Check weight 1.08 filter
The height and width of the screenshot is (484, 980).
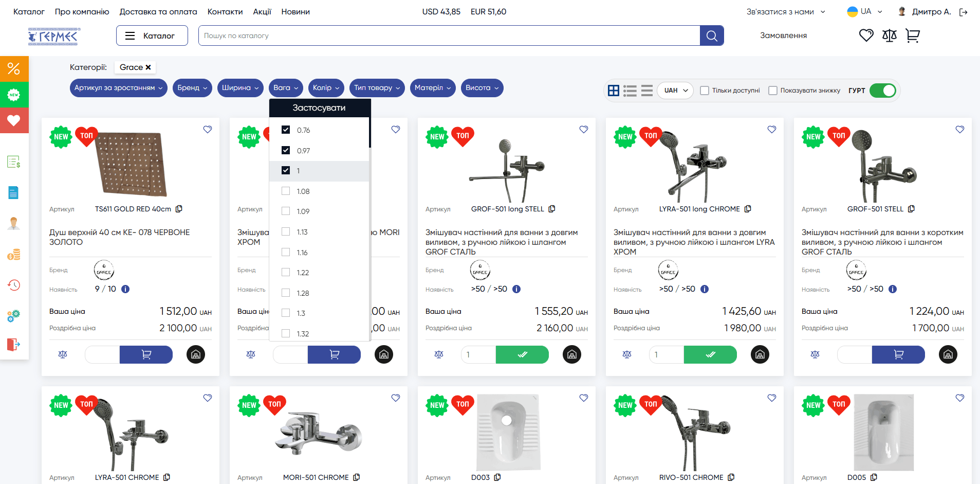tap(286, 191)
